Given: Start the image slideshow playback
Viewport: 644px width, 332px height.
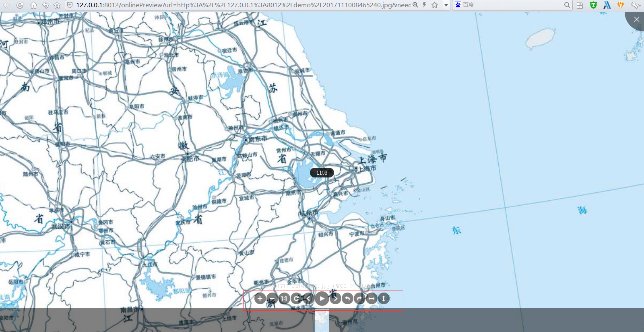Looking at the screenshot, I should [x=322, y=299].
